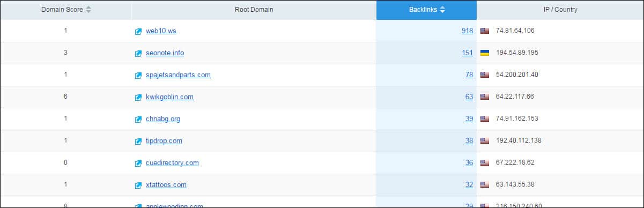Viewport: 644px width, 208px height.
Task: Open the chnabg.org domain link
Action: pos(163,119)
